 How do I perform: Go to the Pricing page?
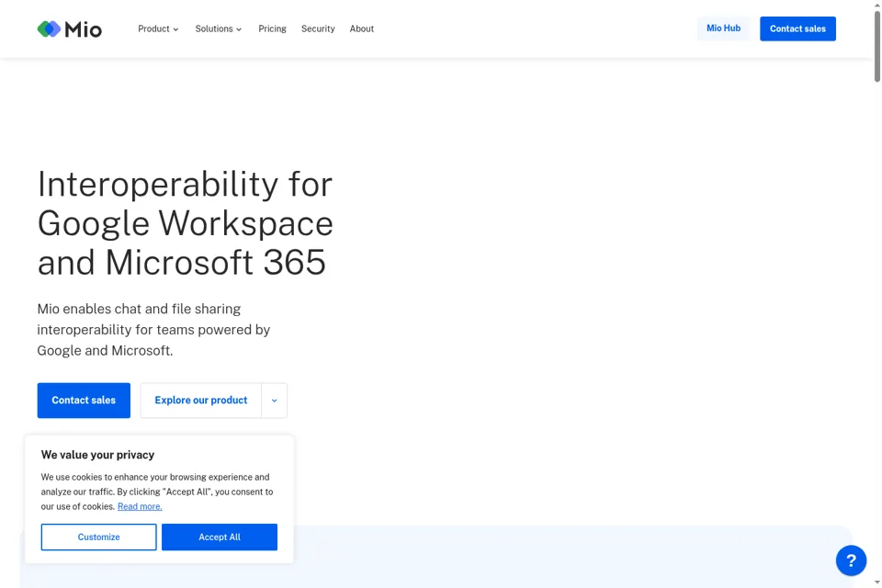coord(272,28)
